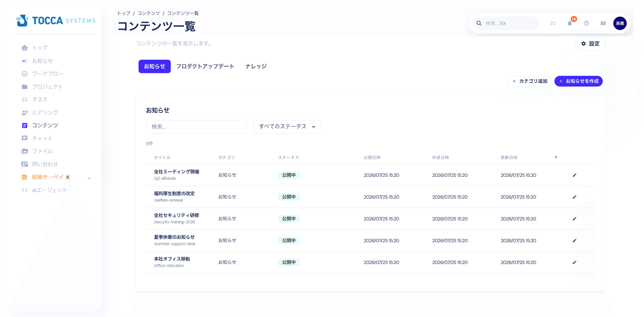Select the ワークフロー sidebar menu label
The image size is (644, 317).
[48, 74]
